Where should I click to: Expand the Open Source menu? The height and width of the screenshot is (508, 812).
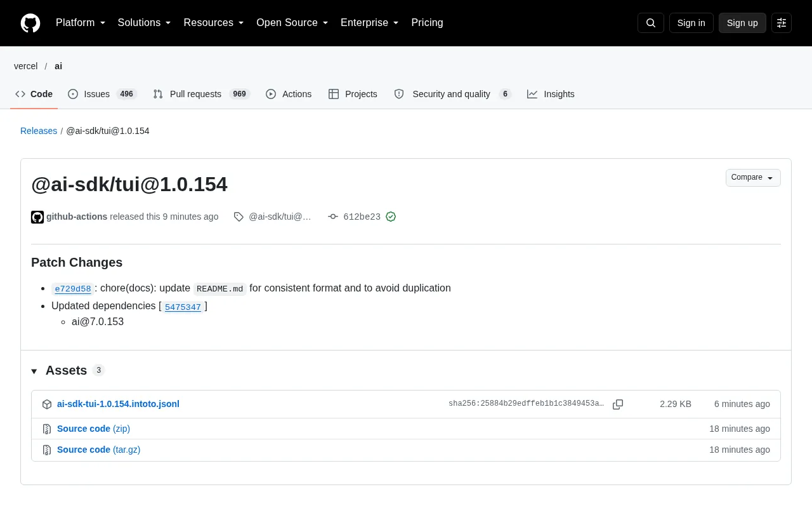click(x=292, y=23)
